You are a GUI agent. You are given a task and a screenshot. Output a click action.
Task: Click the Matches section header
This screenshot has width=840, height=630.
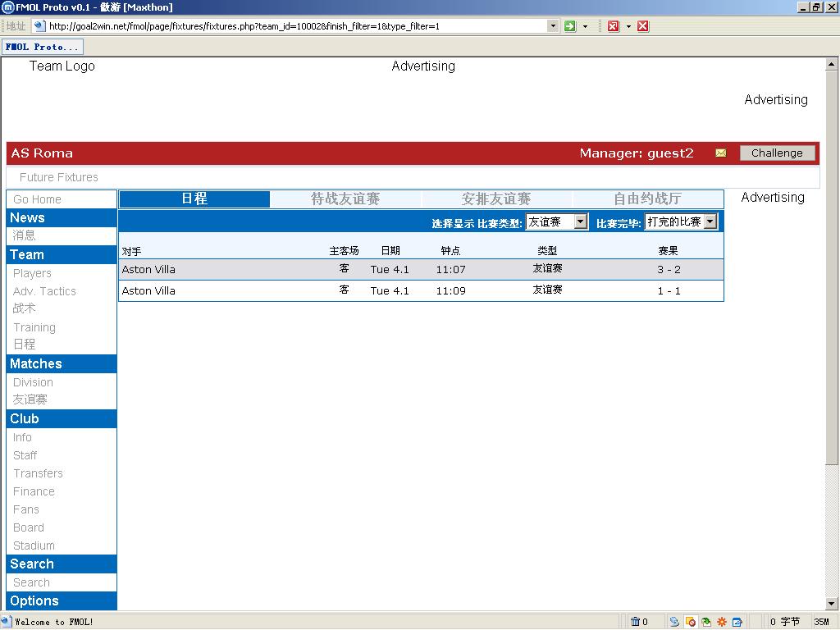[62, 364]
